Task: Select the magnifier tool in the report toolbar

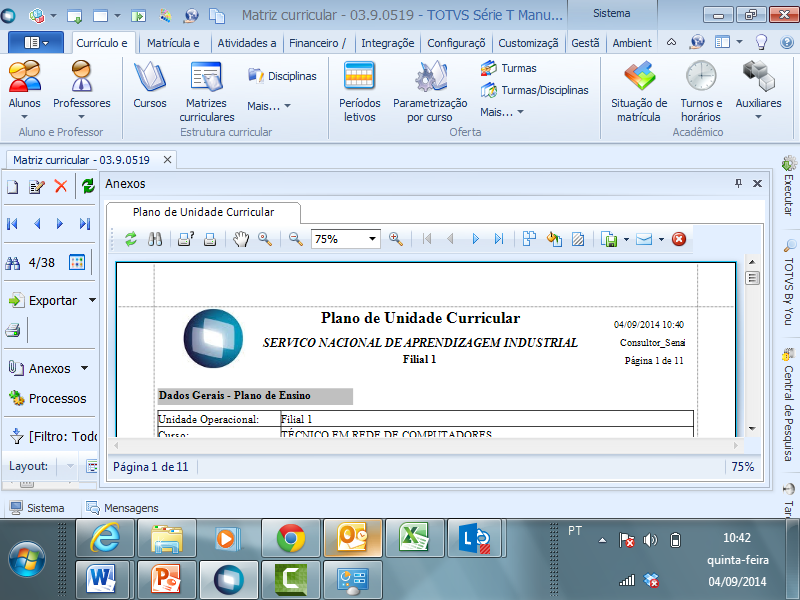Action: tap(265, 239)
